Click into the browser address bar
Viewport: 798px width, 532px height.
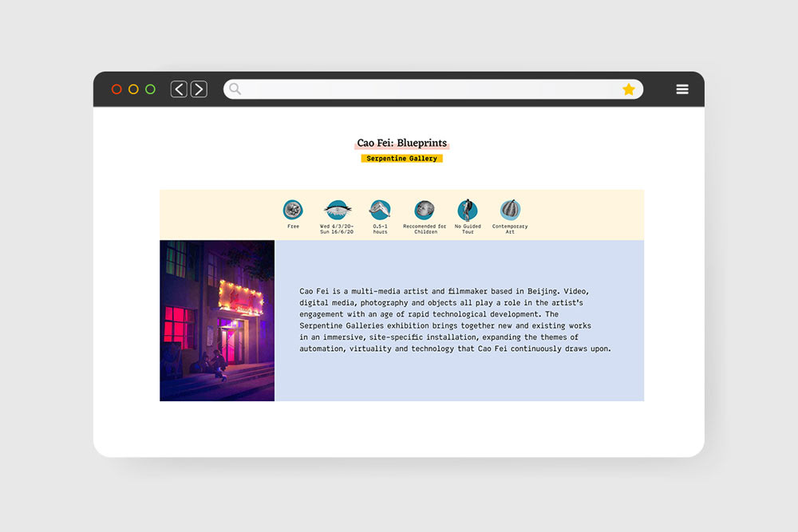(x=433, y=89)
